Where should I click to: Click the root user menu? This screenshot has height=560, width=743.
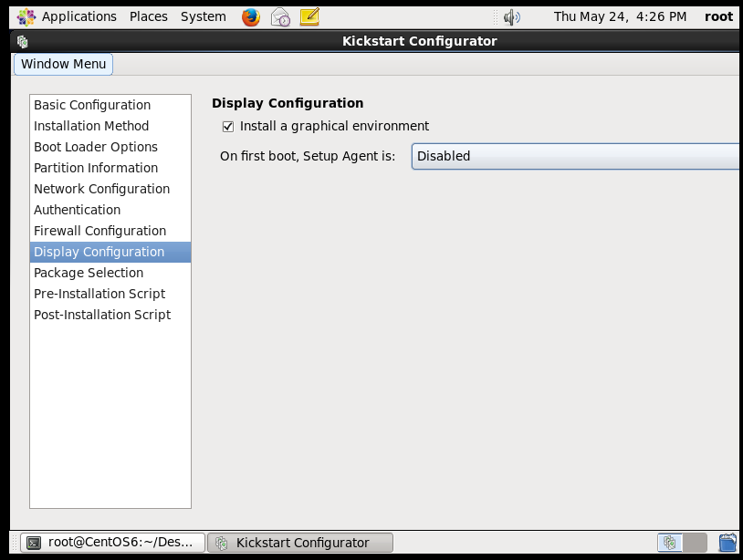click(x=719, y=16)
